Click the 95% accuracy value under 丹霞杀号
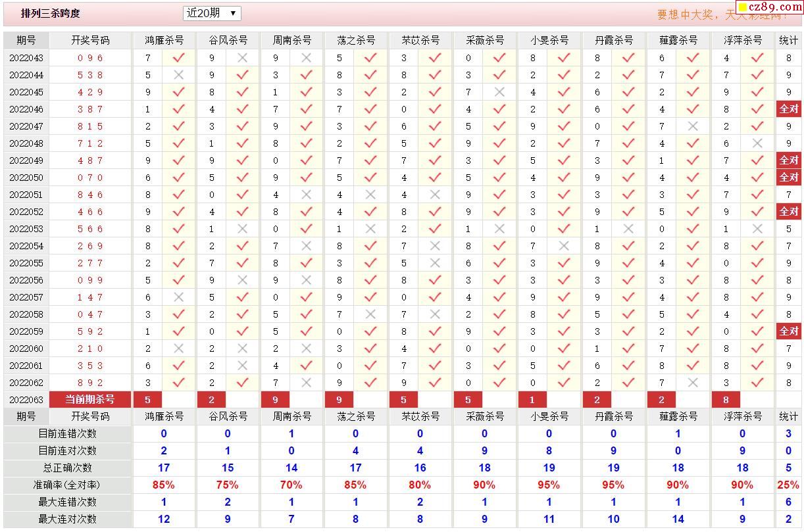804x532 pixels. coord(613,485)
